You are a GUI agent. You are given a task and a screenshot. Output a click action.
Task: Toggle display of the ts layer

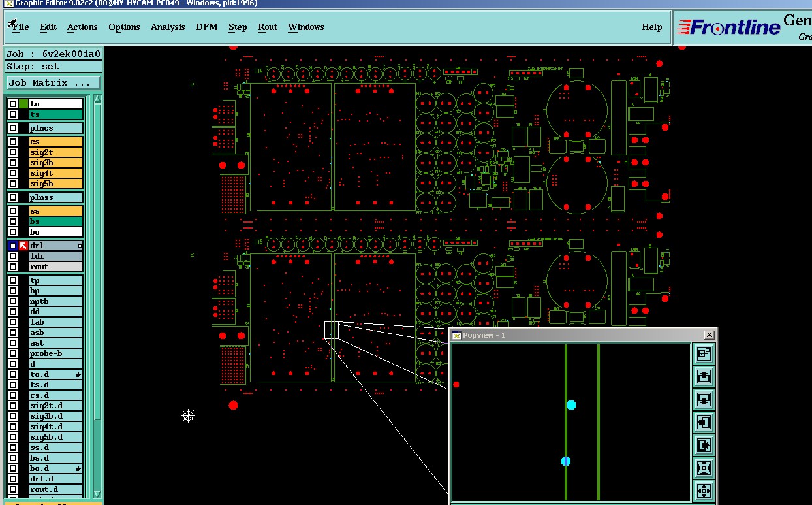13,114
